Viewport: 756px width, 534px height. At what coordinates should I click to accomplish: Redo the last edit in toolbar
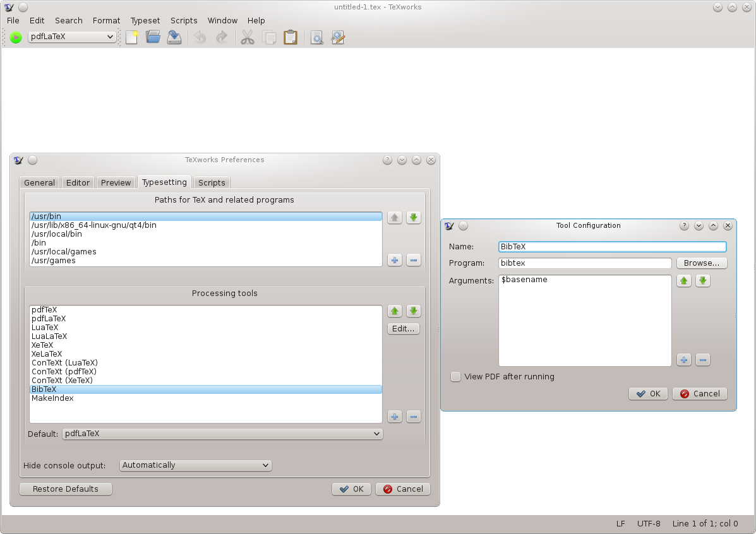click(x=221, y=37)
